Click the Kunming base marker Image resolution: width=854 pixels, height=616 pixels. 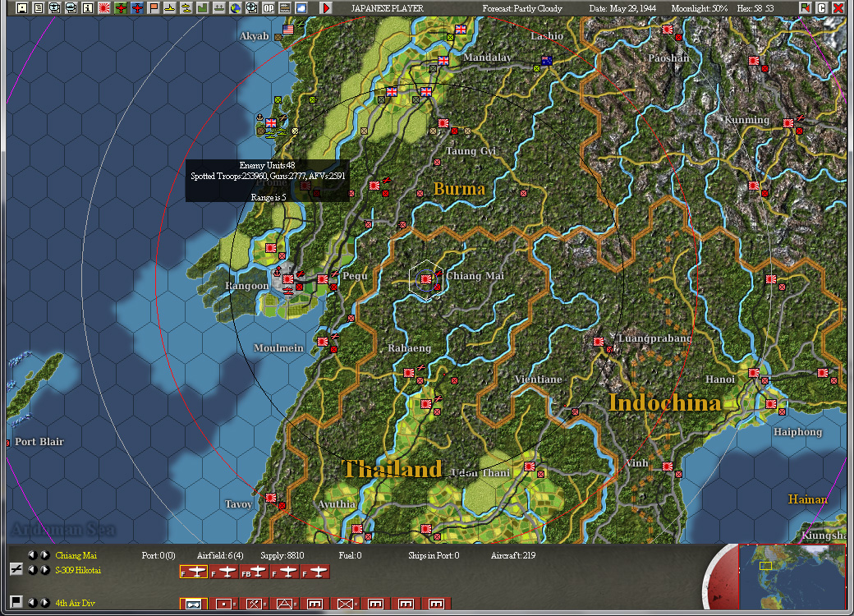tap(788, 123)
